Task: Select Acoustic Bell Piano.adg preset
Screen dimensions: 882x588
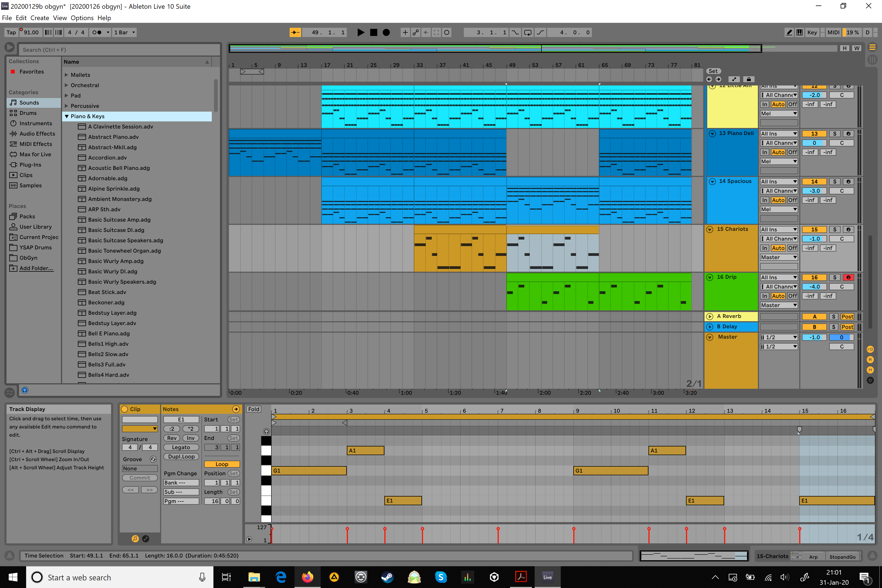Action: click(x=119, y=168)
